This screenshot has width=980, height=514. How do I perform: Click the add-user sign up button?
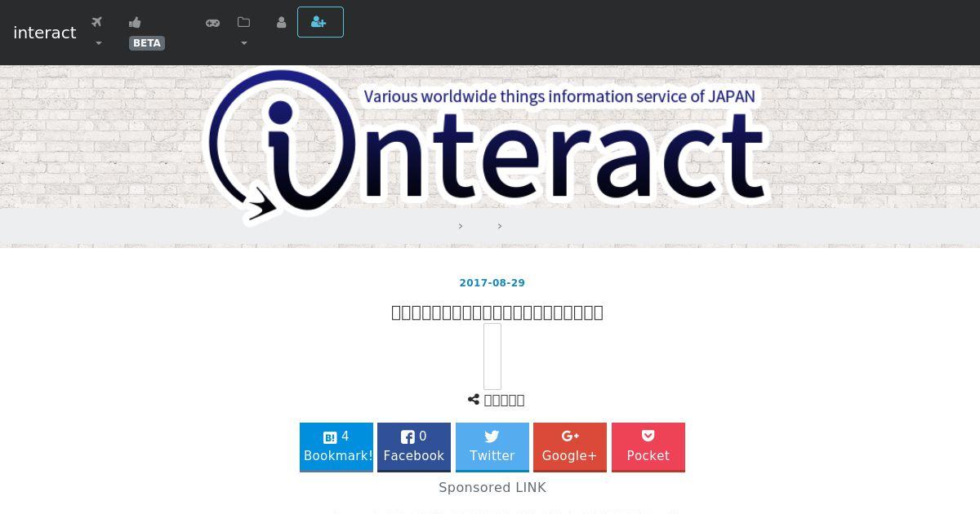point(320,22)
